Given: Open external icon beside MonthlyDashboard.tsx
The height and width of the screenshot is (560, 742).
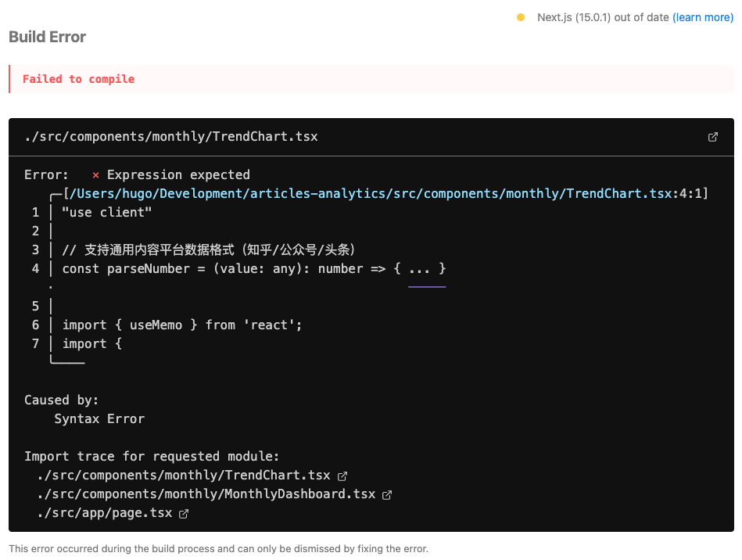Looking at the screenshot, I should coord(387,494).
